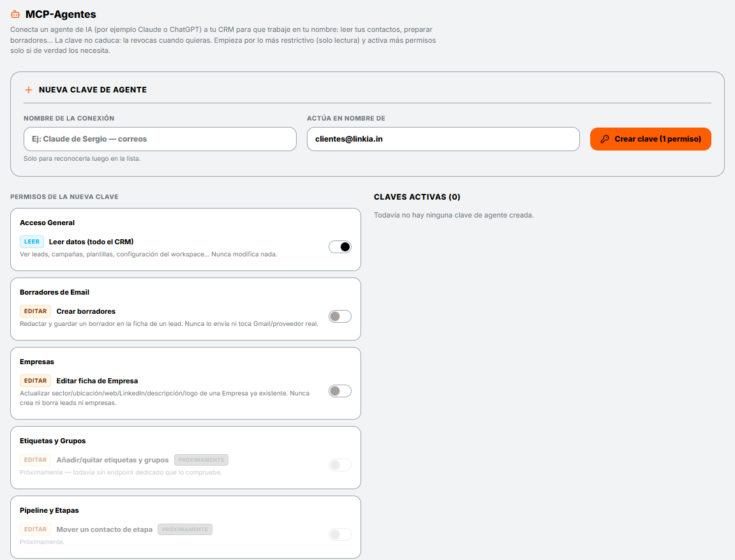Turn on the Editar ficha de Empresa toggle
This screenshot has width=735, height=560.
pyautogui.click(x=340, y=391)
